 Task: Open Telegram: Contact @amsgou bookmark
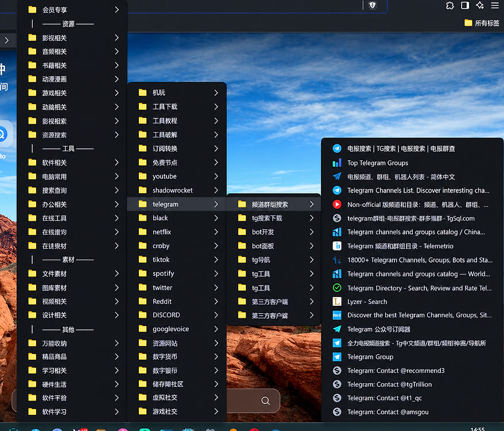pyautogui.click(x=412, y=412)
